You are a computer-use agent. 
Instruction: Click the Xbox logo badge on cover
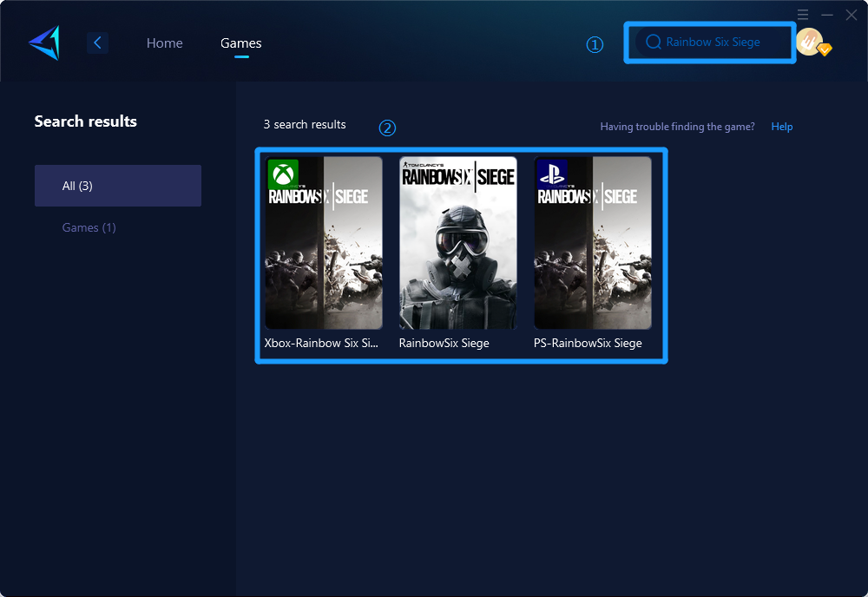pos(283,174)
